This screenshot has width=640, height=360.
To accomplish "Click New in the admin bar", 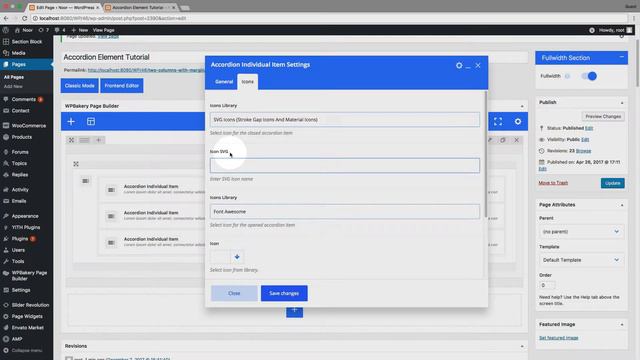I will pyautogui.click(x=80, y=30).
